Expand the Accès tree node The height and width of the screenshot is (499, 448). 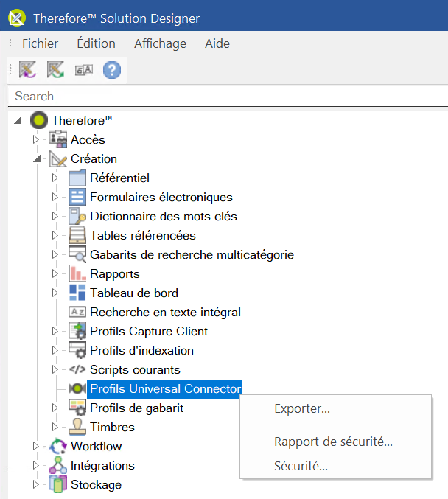tap(35, 140)
